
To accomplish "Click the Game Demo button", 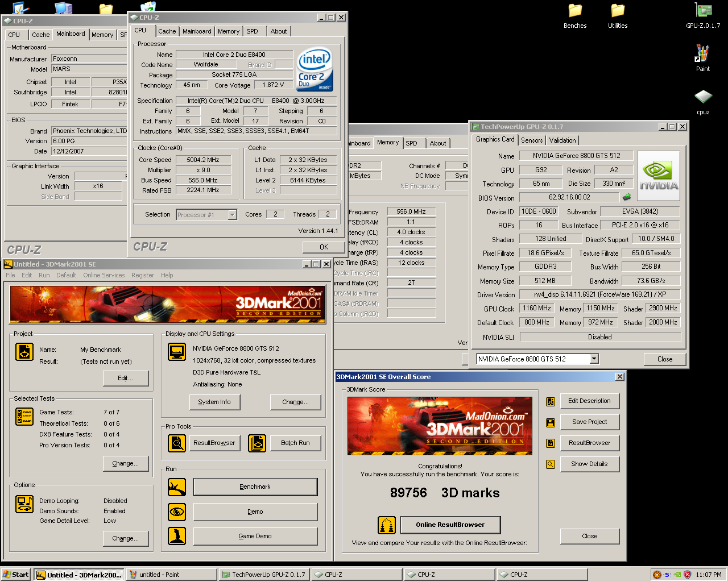I will 255,537.
